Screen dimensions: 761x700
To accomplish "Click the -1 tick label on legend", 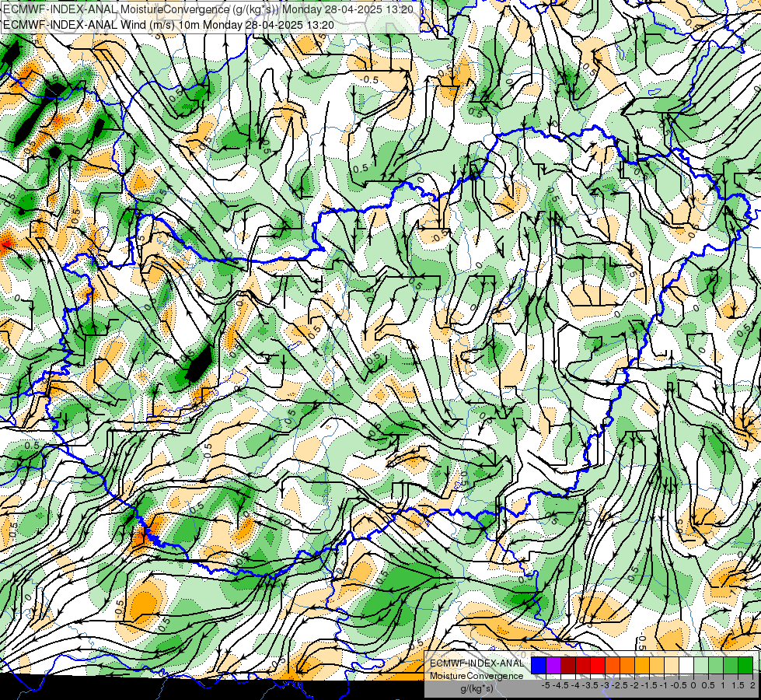I will pos(664,685).
